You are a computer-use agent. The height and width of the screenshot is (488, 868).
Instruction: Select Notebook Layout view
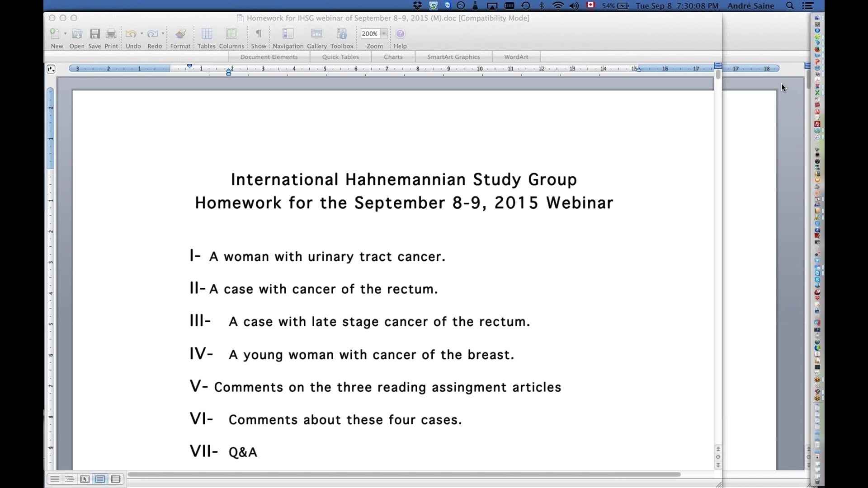(x=116, y=479)
